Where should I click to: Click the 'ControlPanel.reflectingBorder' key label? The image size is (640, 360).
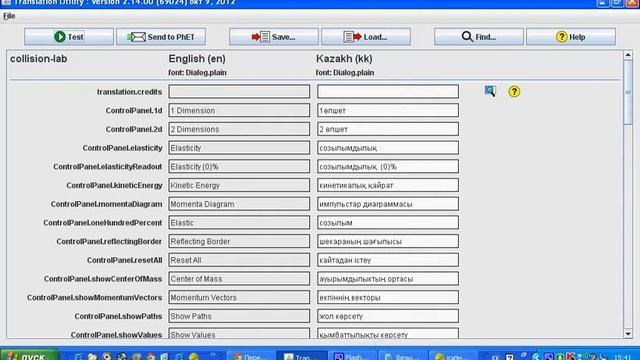click(x=109, y=242)
